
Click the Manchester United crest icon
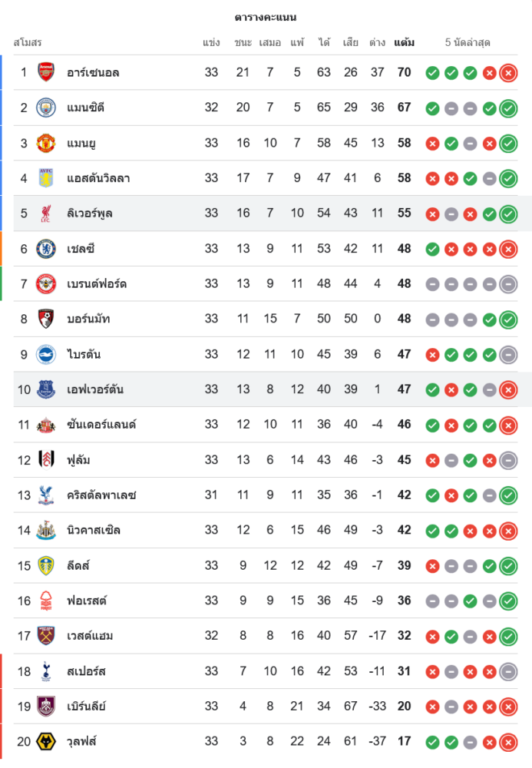point(47,143)
